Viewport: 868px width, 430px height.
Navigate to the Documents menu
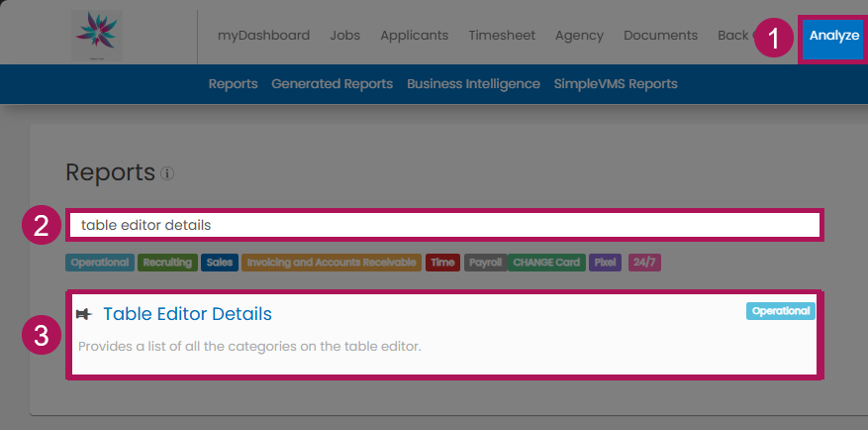tap(660, 36)
